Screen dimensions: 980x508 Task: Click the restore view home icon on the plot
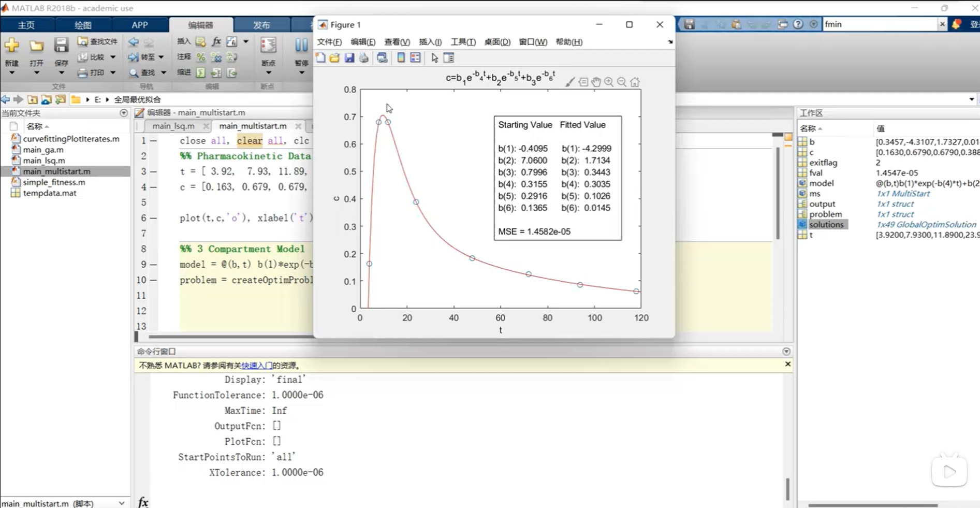pos(635,82)
